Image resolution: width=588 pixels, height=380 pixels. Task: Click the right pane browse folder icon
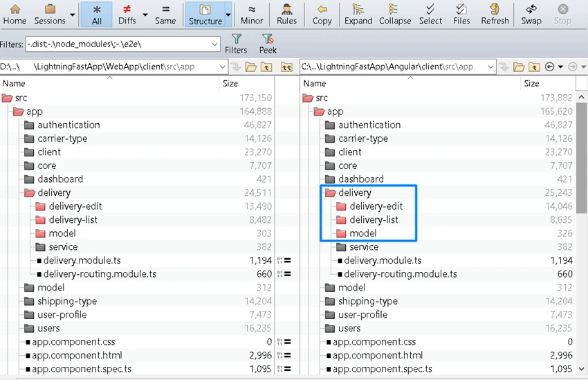[519, 67]
